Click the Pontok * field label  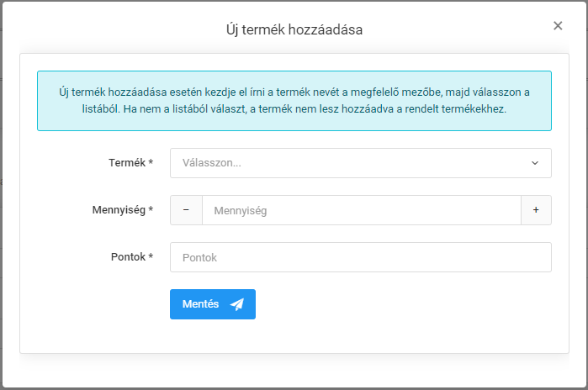coord(128,257)
